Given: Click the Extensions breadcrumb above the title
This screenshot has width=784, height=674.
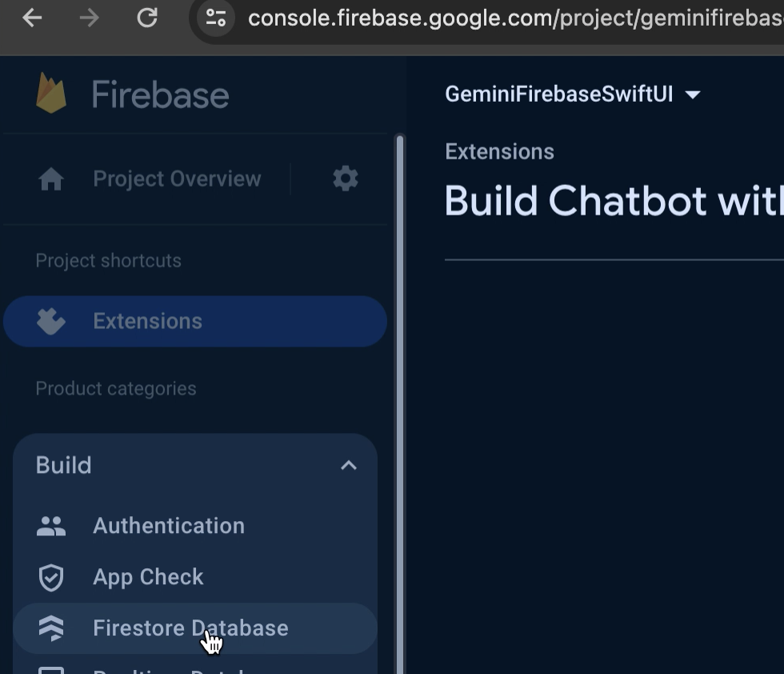Looking at the screenshot, I should click(499, 152).
